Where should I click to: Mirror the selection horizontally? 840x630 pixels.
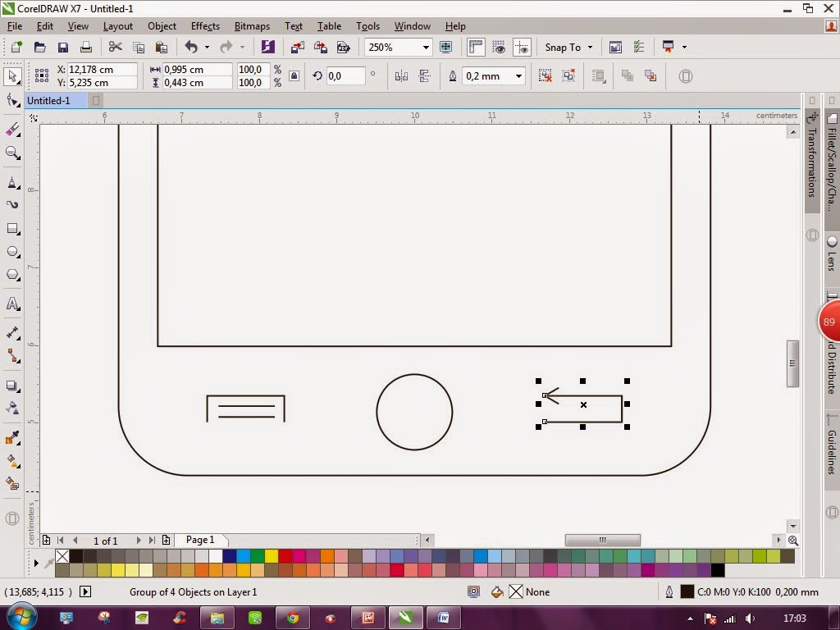point(401,76)
